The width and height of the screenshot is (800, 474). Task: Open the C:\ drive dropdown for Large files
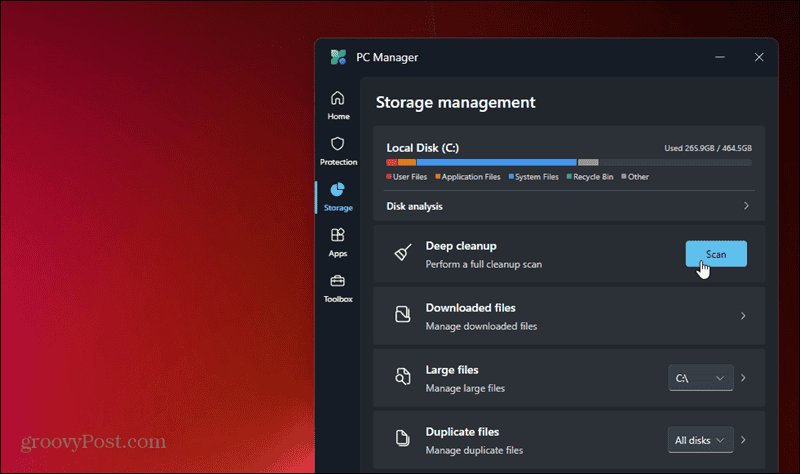click(701, 378)
